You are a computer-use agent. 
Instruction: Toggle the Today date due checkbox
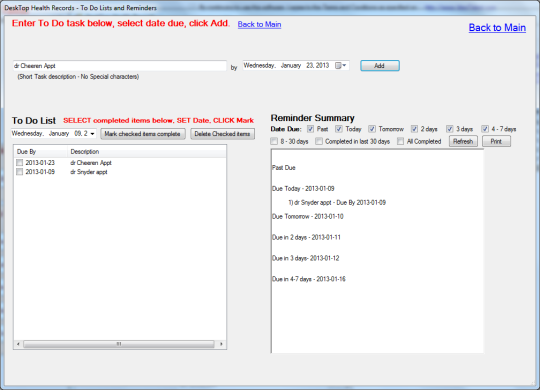pos(339,129)
